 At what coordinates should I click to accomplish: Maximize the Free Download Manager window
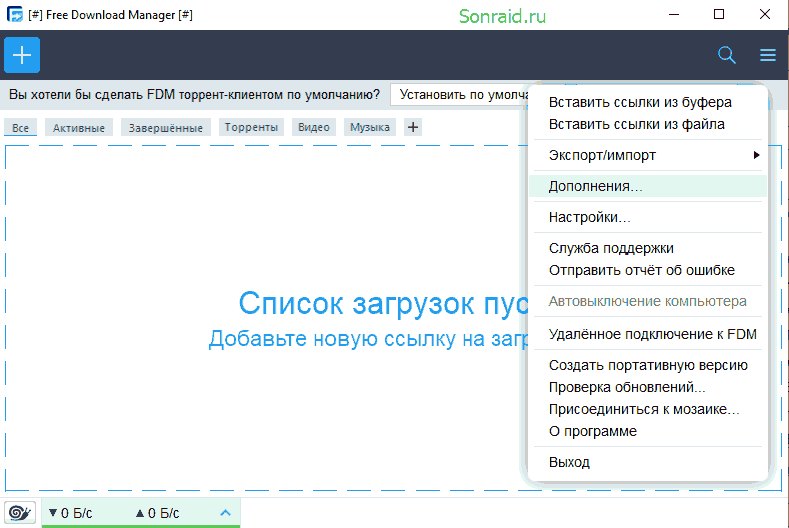pos(719,15)
